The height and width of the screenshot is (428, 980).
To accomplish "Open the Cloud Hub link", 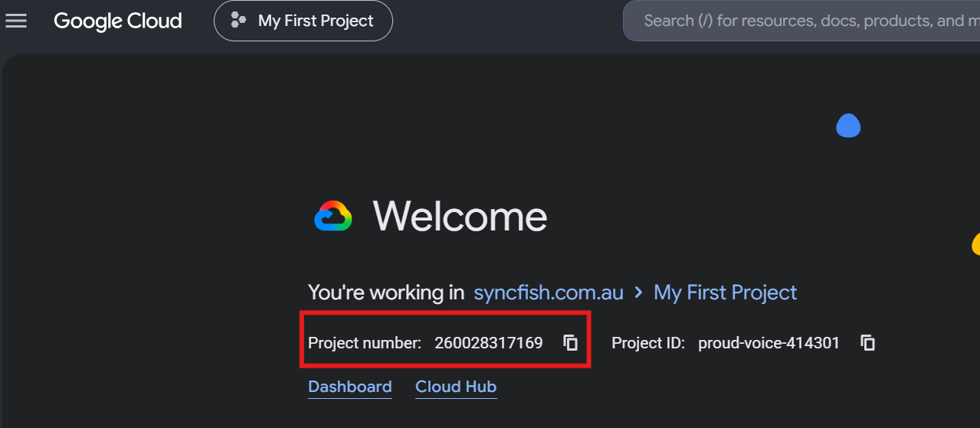I will [x=456, y=387].
